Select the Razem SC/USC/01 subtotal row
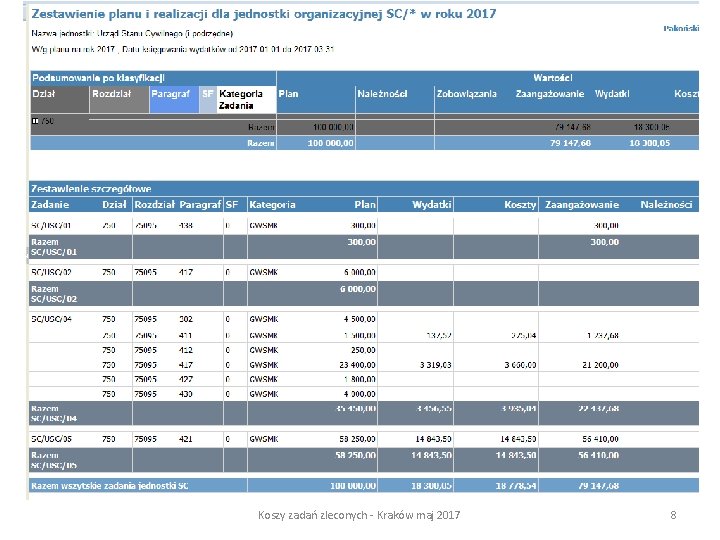Screen dimensions: 720x540 364,247
